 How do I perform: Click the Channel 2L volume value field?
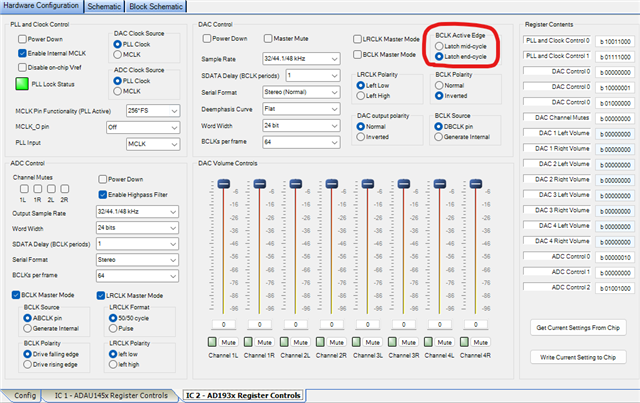coord(296,325)
